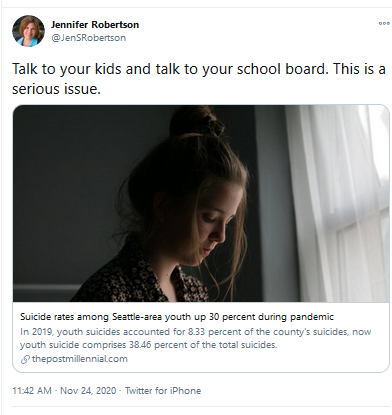Open thepostmillennial.com domain link
Viewport: 392px width, 415px height.
coord(80,359)
